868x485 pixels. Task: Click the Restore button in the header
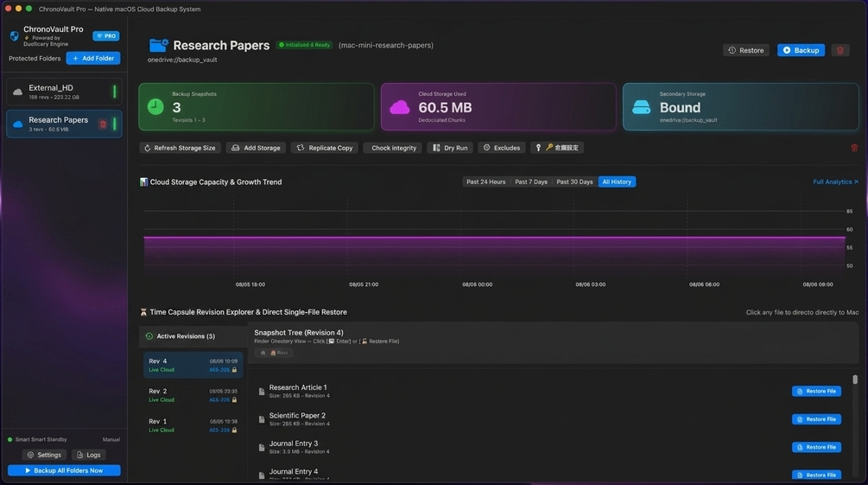point(745,50)
